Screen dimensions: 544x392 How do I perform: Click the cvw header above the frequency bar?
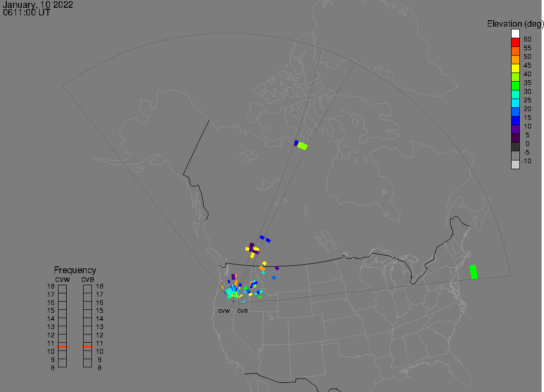(x=62, y=279)
